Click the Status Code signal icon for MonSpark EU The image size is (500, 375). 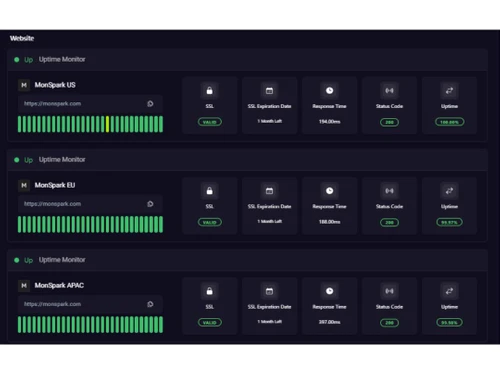click(389, 191)
